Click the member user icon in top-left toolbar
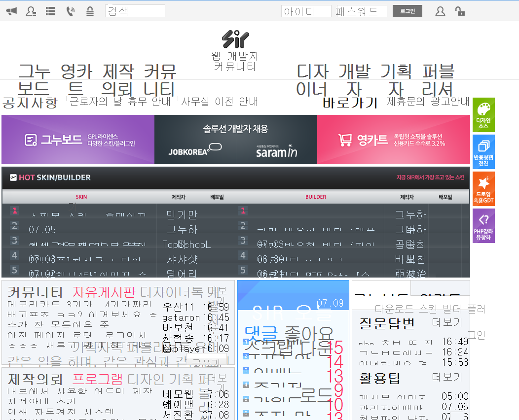The image size is (519, 420). pyautogui.click(x=31, y=11)
